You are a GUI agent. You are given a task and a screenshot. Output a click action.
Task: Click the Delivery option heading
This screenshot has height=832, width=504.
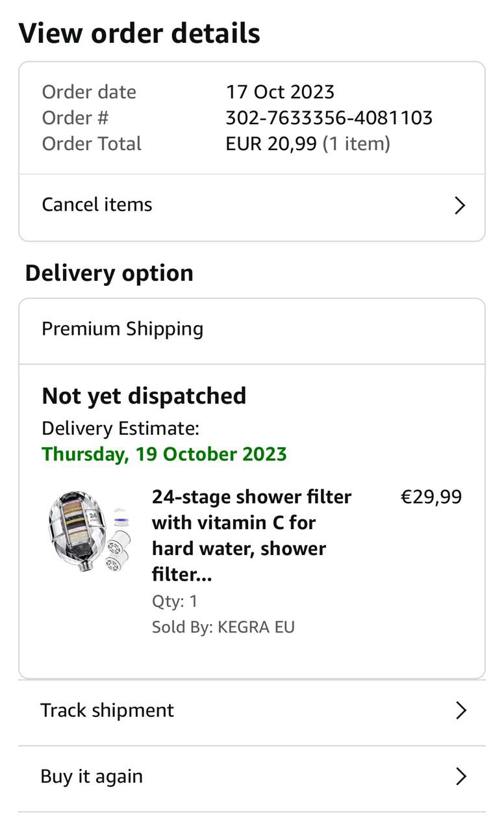[109, 273]
